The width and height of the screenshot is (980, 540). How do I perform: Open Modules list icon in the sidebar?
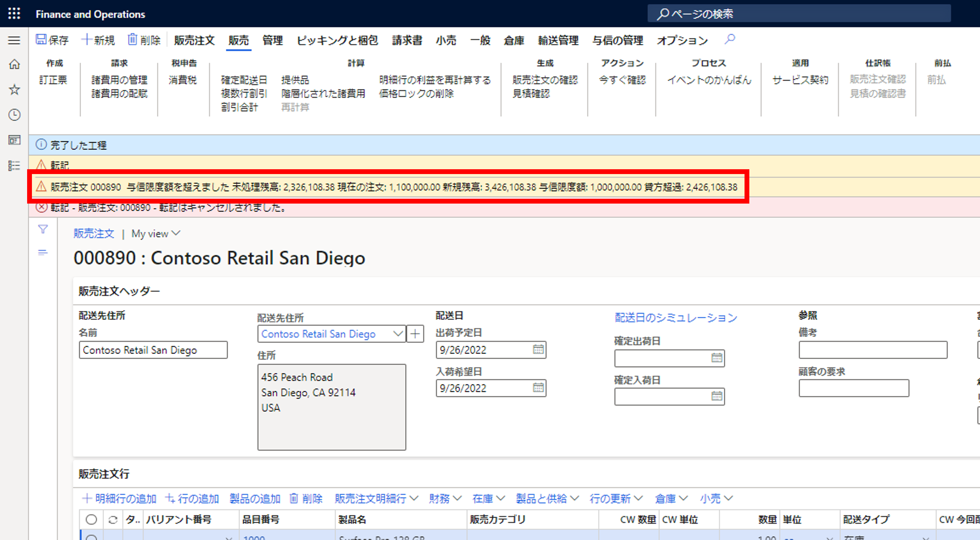(x=14, y=165)
